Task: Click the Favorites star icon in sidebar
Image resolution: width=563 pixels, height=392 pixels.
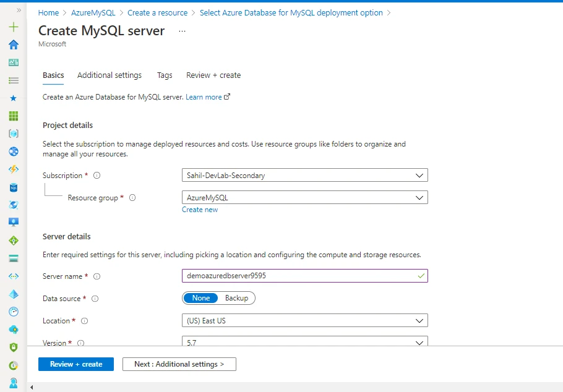Action: click(13, 98)
